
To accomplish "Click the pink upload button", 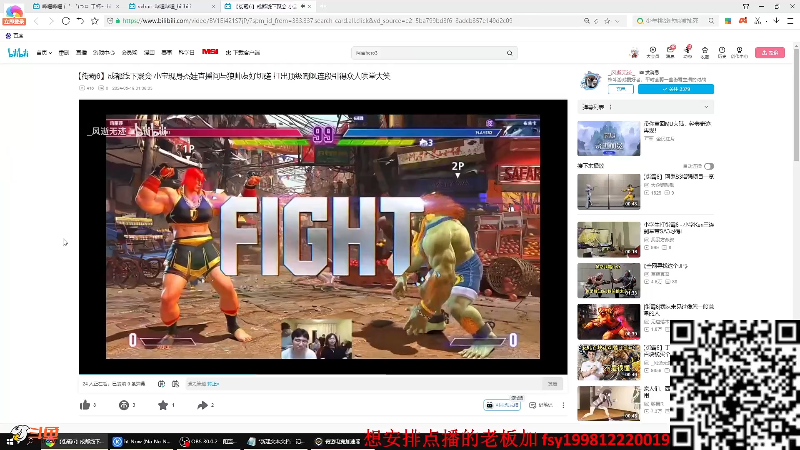I will coord(769,53).
